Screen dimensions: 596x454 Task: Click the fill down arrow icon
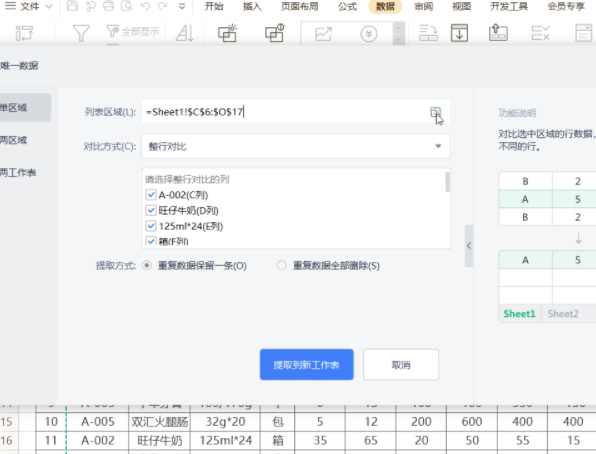pyautogui.click(x=460, y=33)
